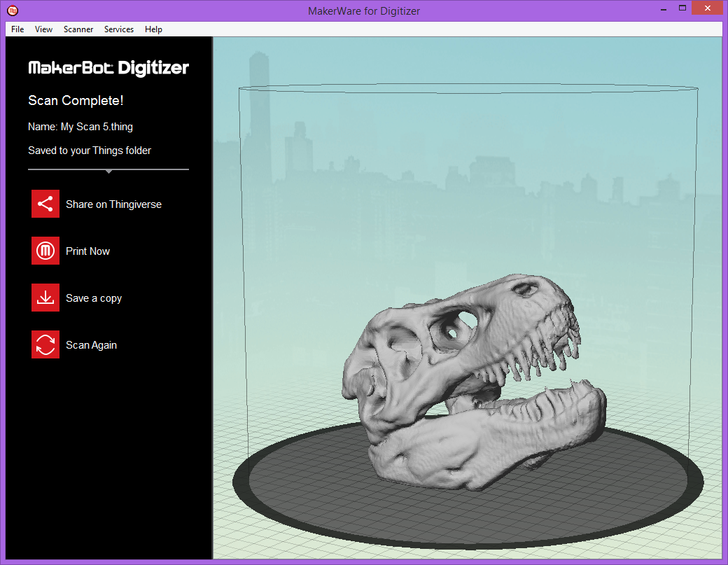Open the View menu
The image size is (728, 565).
(43, 29)
